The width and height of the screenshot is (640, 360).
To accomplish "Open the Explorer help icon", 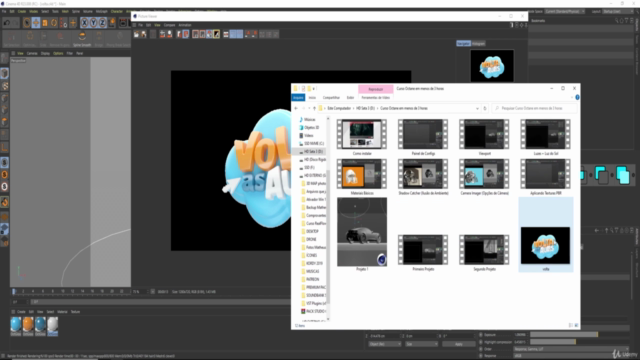I will point(577,98).
